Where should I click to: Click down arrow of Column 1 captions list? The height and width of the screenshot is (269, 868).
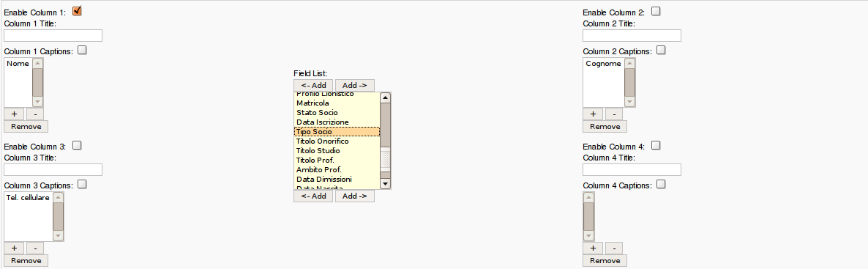[x=37, y=101]
